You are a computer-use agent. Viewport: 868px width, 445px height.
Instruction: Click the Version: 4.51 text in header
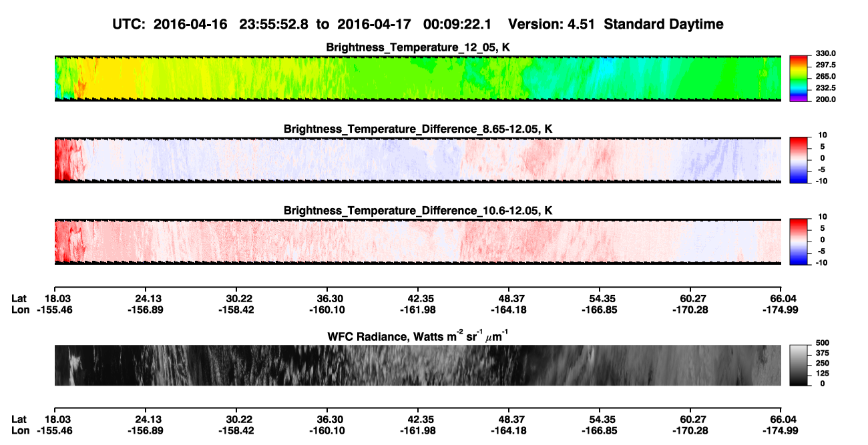[x=552, y=25]
